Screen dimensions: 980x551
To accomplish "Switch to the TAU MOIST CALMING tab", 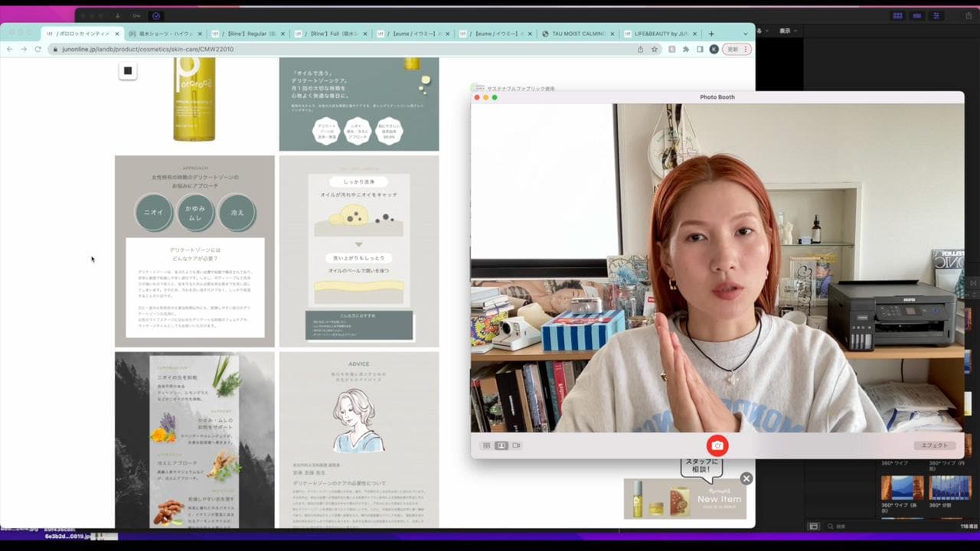I will click(x=578, y=34).
